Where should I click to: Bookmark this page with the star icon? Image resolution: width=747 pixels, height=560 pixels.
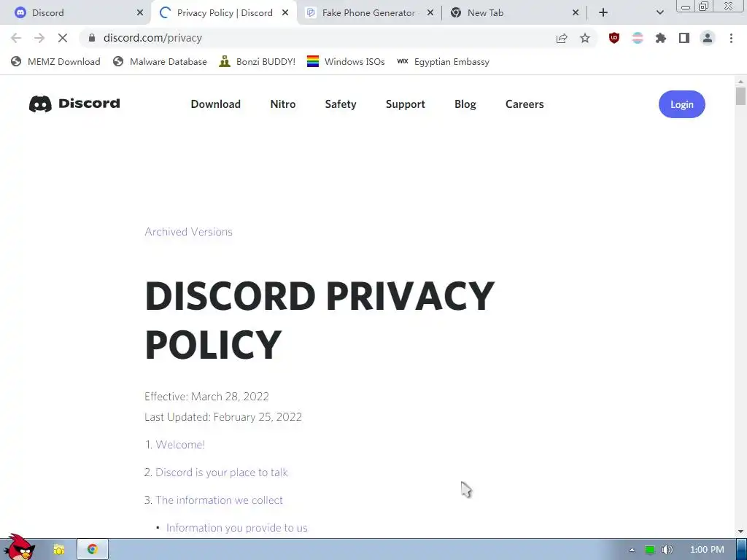pyautogui.click(x=585, y=38)
